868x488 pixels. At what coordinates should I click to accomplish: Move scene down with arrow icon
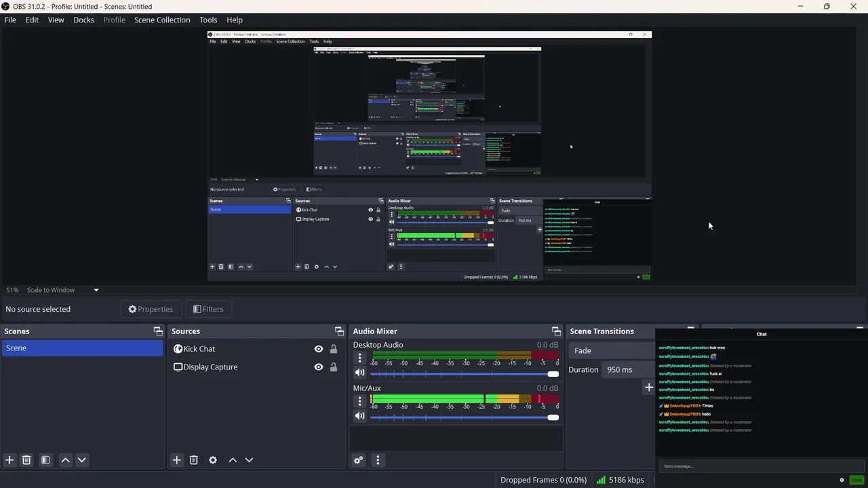tap(81, 460)
